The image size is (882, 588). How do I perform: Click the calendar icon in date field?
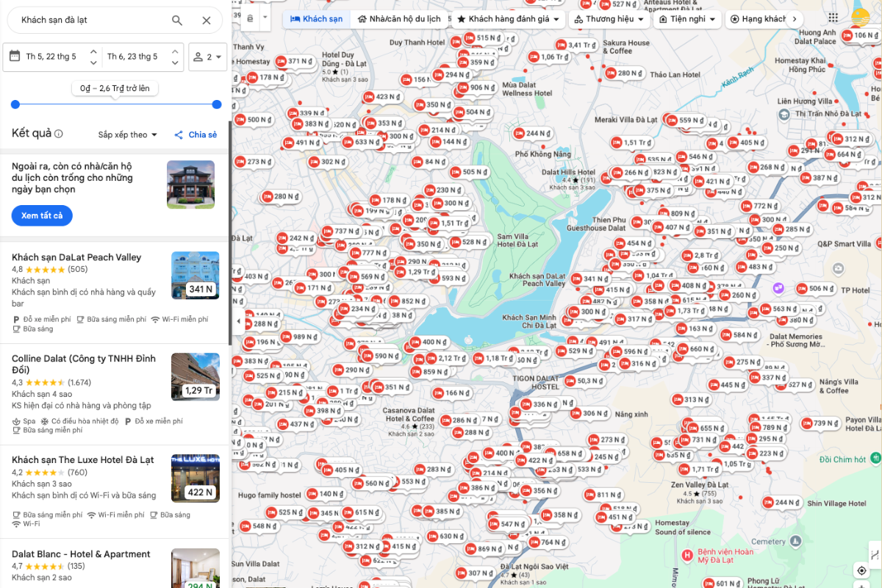(14, 56)
